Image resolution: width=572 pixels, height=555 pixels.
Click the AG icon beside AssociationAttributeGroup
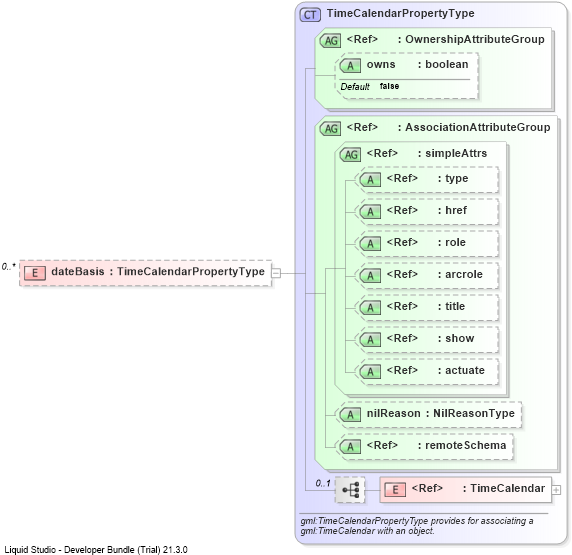[x=331, y=128]
